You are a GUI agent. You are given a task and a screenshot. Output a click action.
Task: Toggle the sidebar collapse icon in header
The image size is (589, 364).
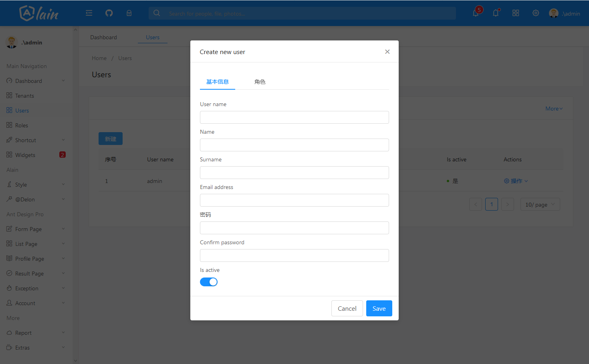(x=89, y=13)
